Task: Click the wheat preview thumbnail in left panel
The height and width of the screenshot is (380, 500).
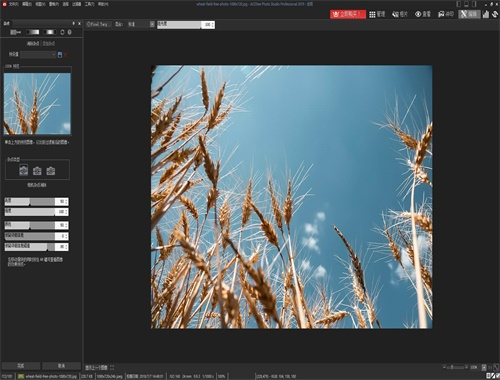Action: point(37,103)
